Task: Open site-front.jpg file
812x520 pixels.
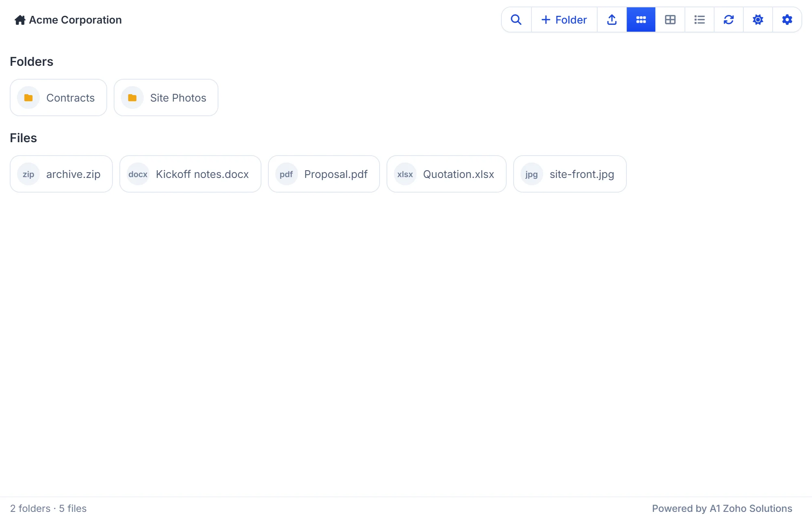Action: 570,174
